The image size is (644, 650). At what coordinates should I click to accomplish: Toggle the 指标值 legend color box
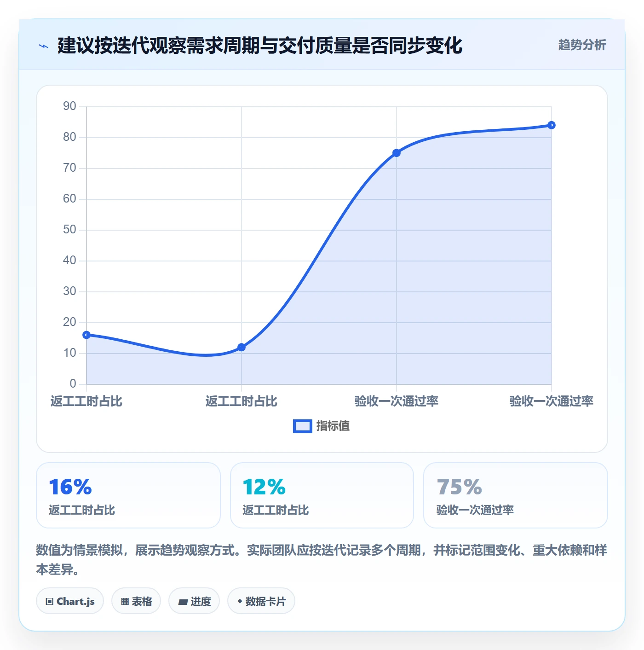tap(303, 426)
